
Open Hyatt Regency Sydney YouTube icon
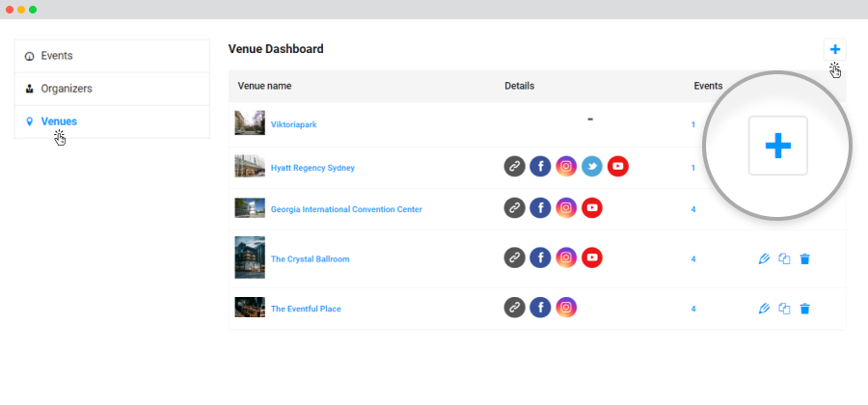[x=618, y=167]
